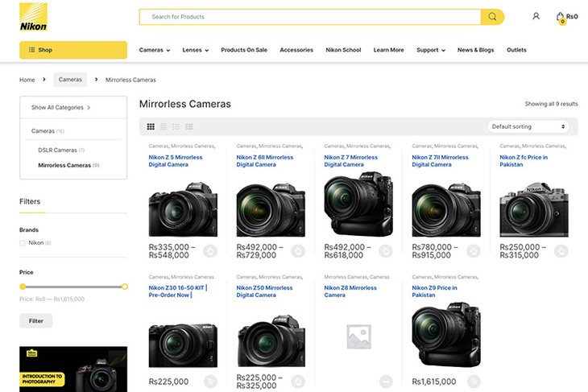
Task: Go to Home breadcrumb
Action: (x=27, y=80)
